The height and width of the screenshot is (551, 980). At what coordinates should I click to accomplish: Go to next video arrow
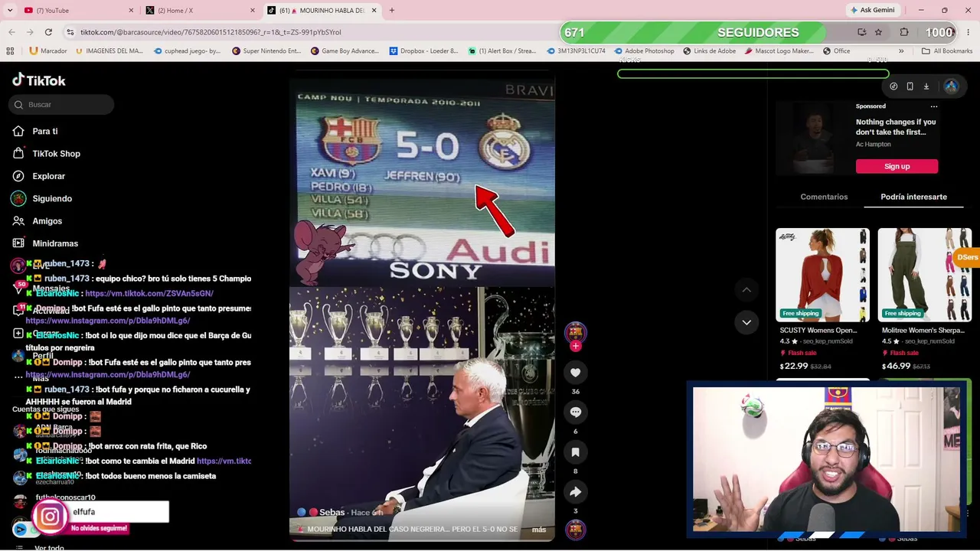click(746, 322)
